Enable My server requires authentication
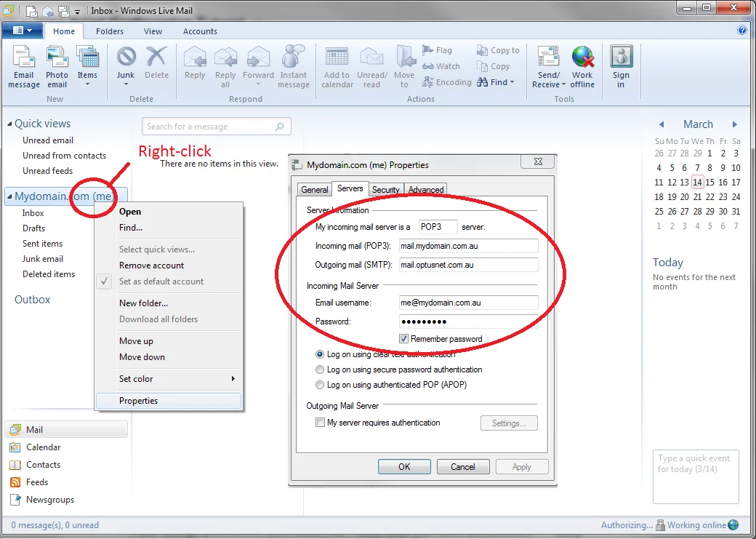The image size is (756, 539). (x=320, y=423)
